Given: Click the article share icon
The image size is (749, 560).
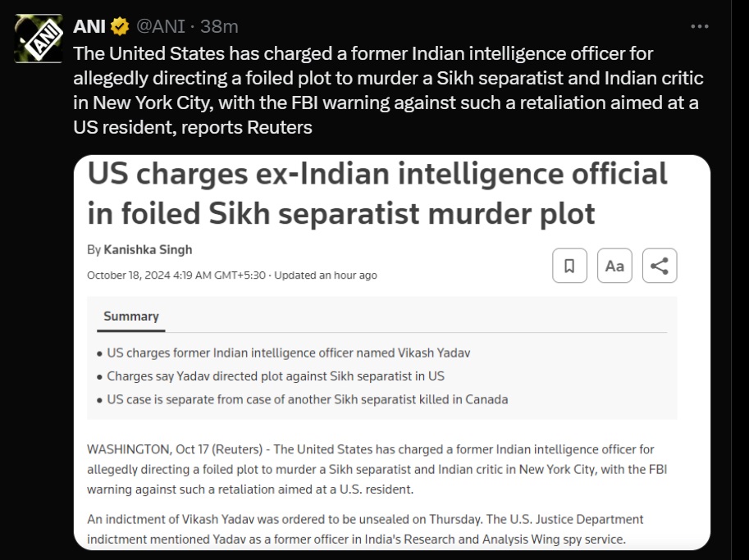Looking at the screenshot, I should [660, 266].
